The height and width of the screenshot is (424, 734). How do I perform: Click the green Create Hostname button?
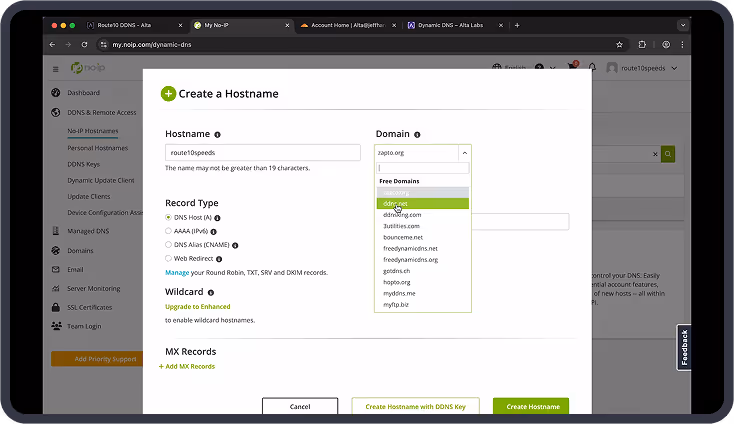531,406
